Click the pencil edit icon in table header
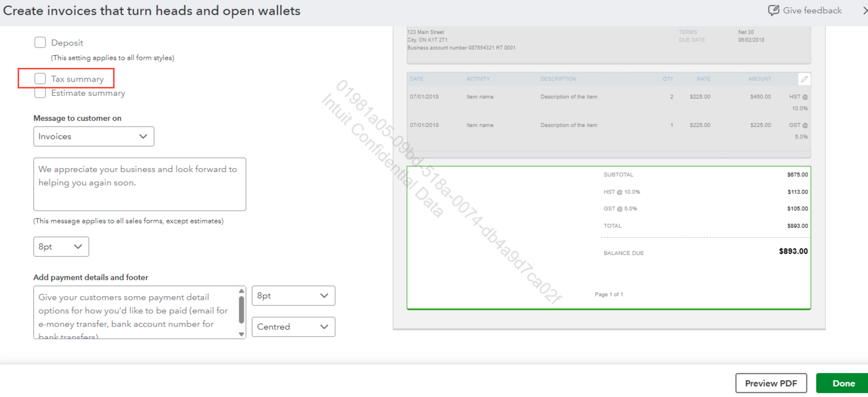Viewport: 868px width, 397px height. pyautogui.click(x=804, y=79)
